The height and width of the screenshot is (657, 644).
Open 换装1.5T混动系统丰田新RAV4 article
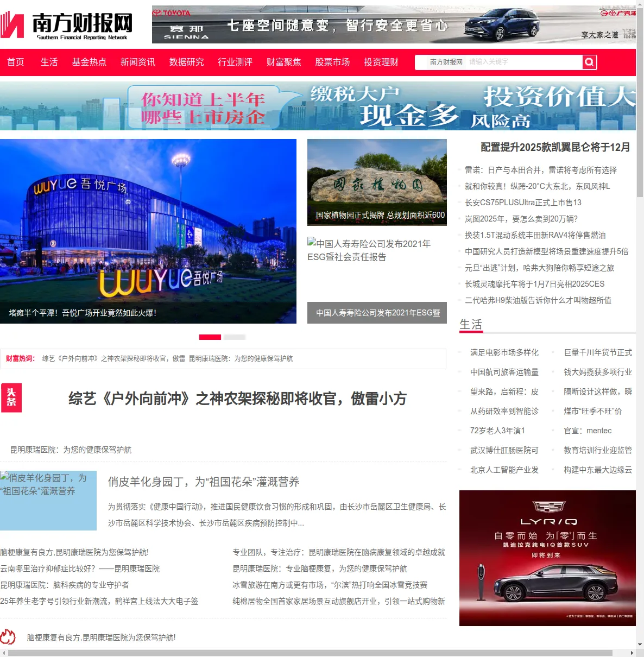[535, 235]
